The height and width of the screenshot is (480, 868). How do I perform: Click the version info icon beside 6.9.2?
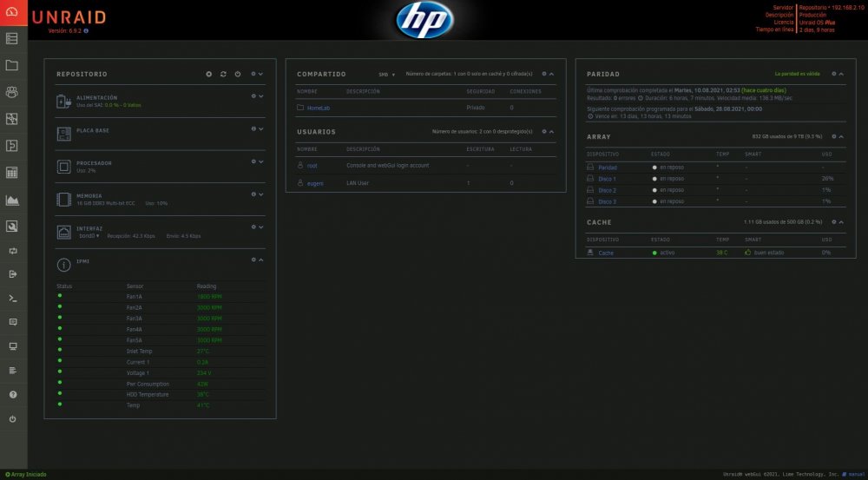click(x=86, y=31)
